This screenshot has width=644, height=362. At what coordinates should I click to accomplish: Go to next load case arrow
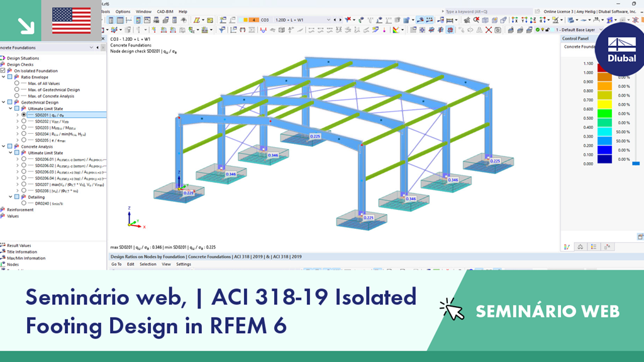click(x=340, y=19)
